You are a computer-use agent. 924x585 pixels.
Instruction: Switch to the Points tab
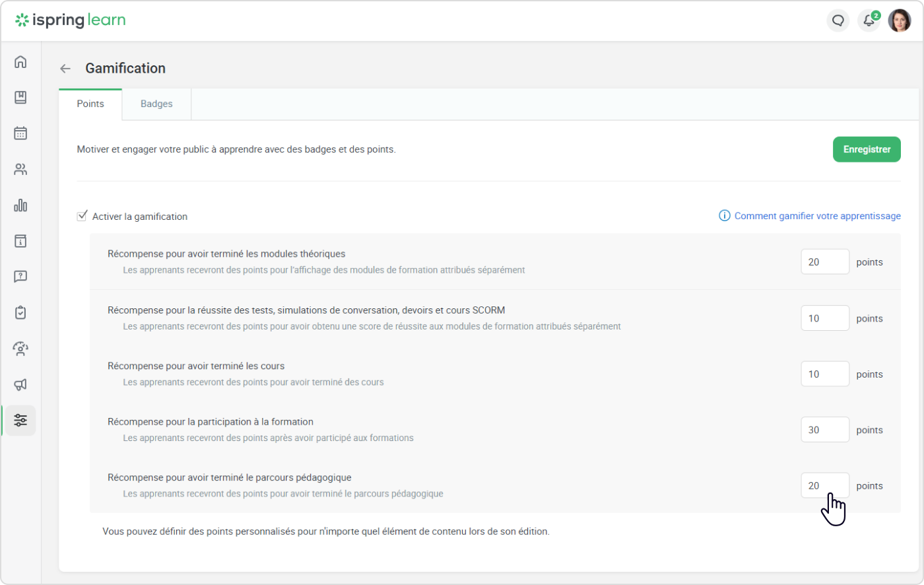point(90,104)
